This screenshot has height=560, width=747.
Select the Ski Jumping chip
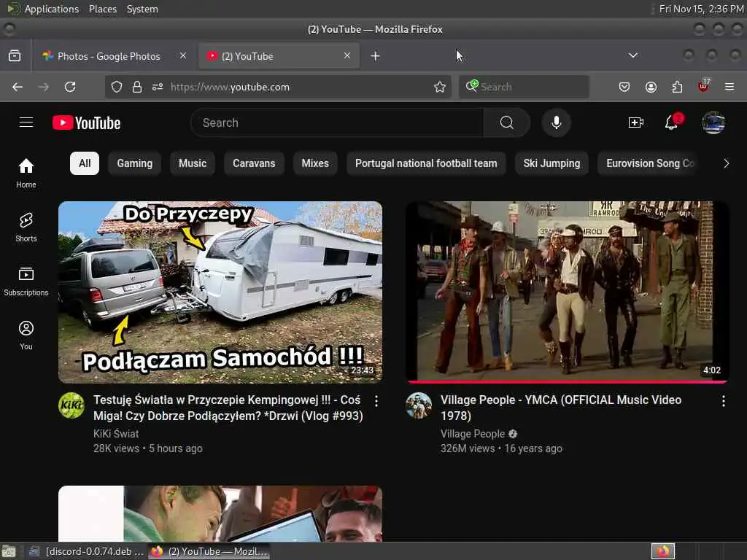pyautogui.click(x=551, y=163)
